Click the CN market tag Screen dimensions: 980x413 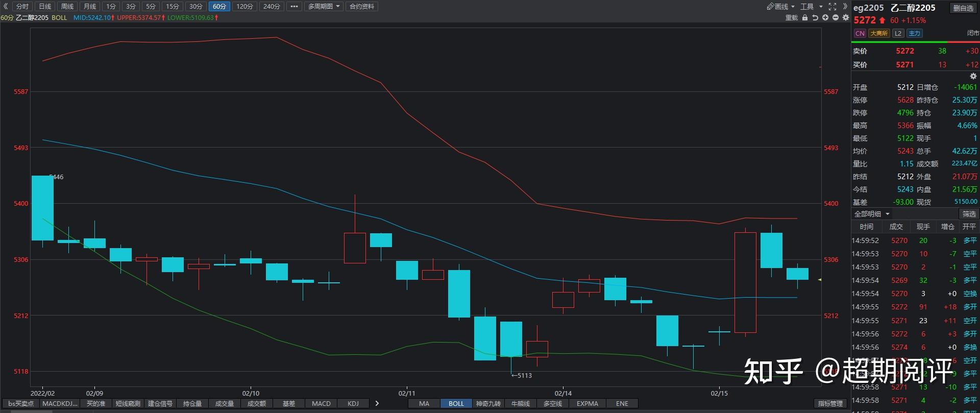tap(860, 33)
